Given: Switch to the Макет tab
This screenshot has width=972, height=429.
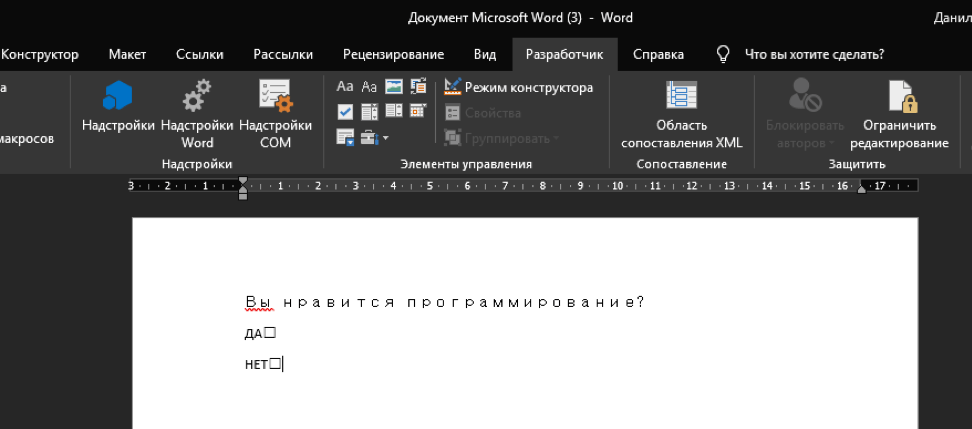Looking at the screenshot, I should point(127,55).
